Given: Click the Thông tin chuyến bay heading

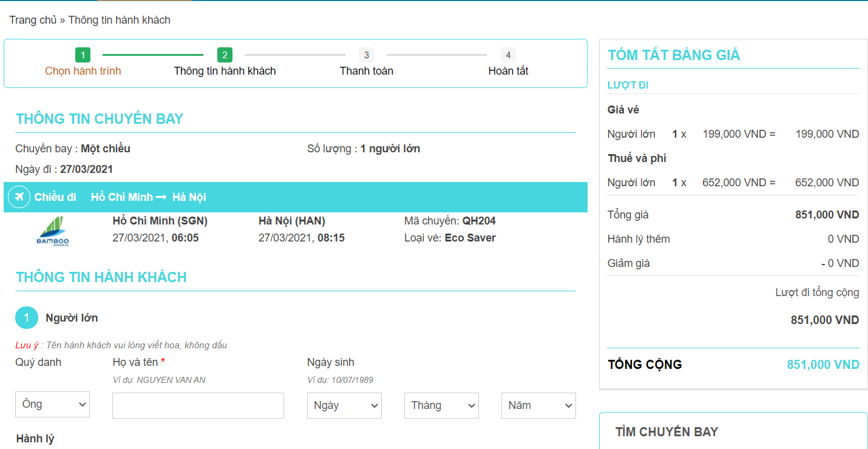Looking at the screenshot, I should 100,119.
